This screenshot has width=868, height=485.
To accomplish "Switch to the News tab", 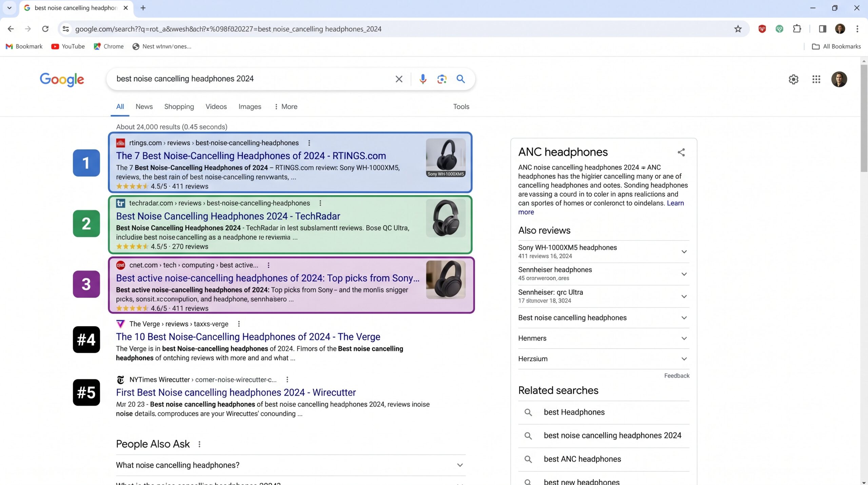I will click(144, 107).
